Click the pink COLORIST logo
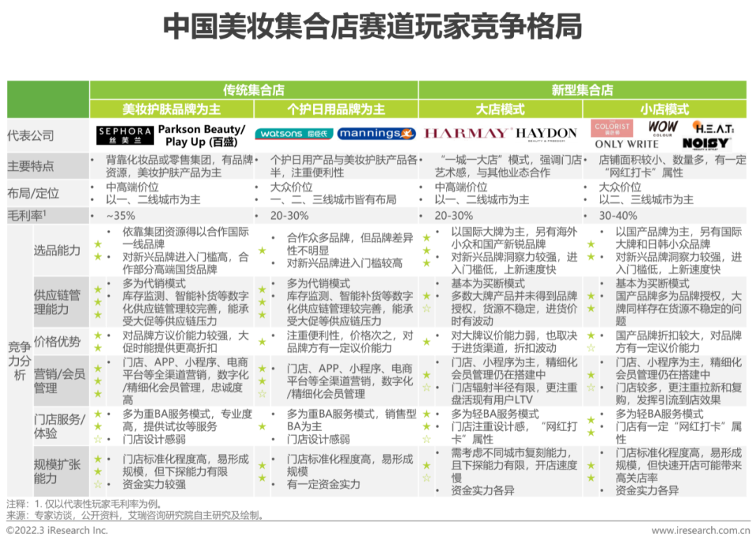 coord(612,128)
